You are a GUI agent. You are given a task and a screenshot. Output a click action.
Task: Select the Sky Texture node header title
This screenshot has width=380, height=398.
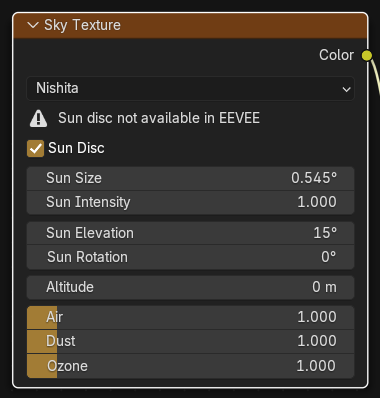pos(82,25)
